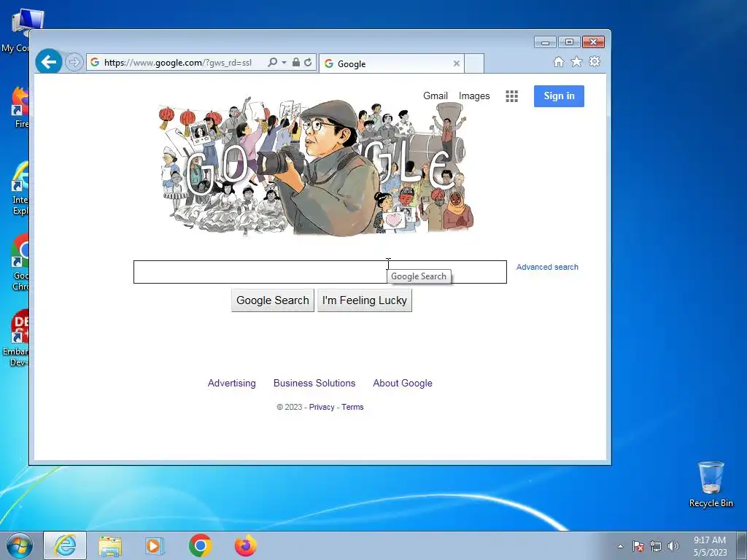
Task: Launch Windows Media Player from taskbar
Action: [155, 545]
